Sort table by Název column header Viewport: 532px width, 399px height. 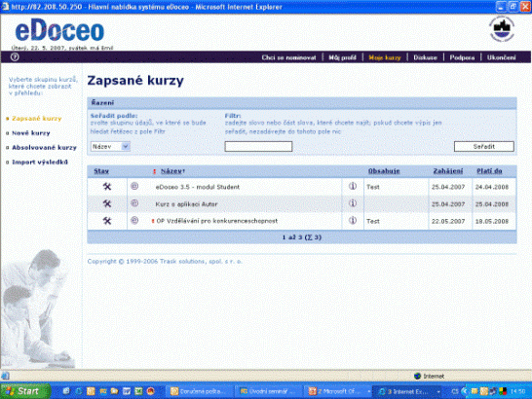(171, 171)
